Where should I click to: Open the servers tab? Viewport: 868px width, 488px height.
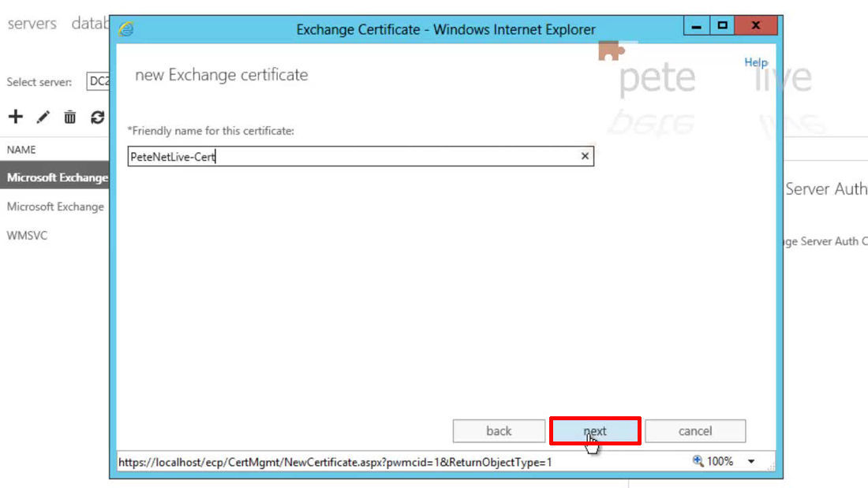(32, 23)
